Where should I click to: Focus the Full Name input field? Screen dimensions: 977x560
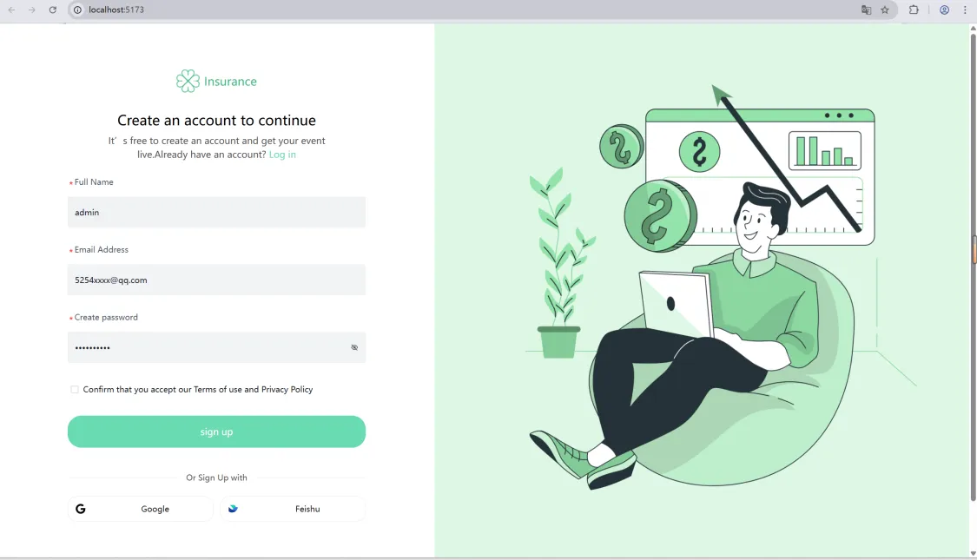(x=216, y=213)
